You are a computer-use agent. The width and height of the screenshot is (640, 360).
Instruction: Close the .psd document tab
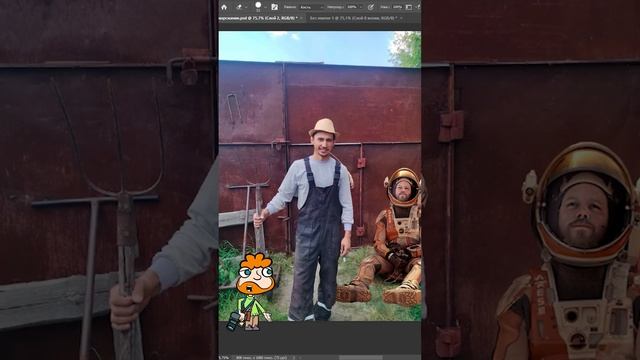[302, 18]
